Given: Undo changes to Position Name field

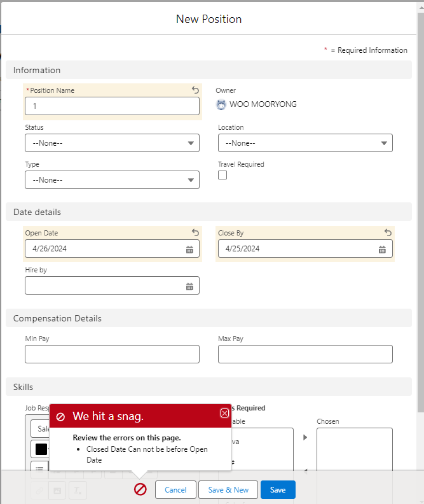Looking at the screenshot, I should (195, 90).
